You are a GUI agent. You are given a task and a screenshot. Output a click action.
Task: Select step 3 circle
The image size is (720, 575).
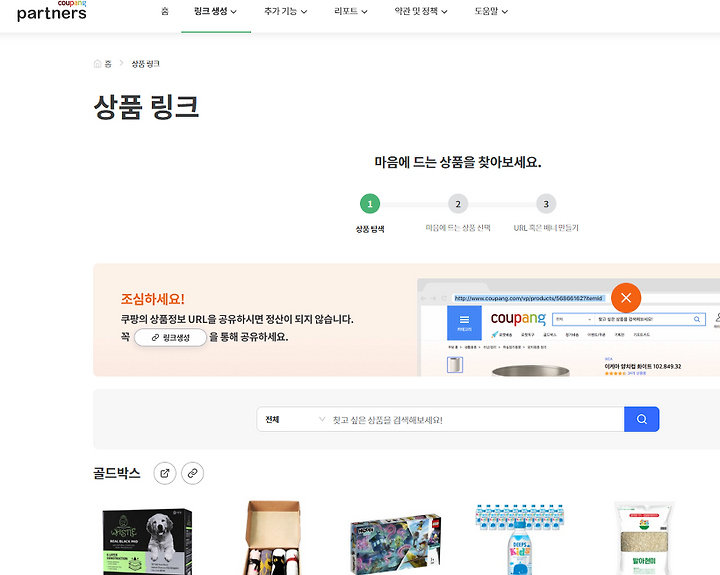click(x=546, y=204)
